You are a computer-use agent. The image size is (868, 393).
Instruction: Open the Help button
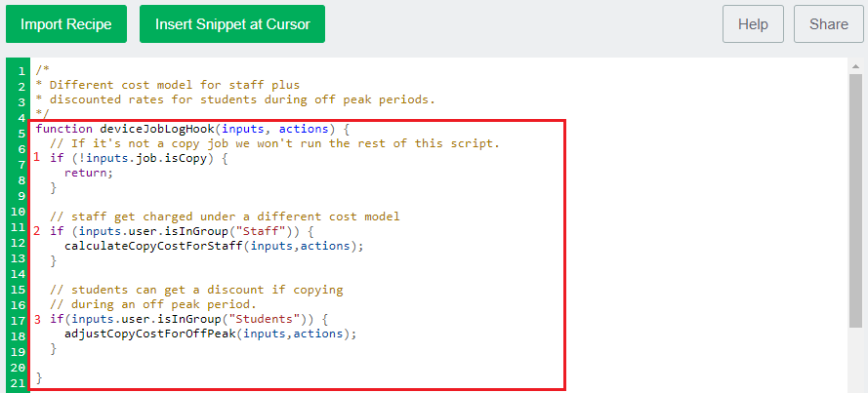click(x=753, y=24)
